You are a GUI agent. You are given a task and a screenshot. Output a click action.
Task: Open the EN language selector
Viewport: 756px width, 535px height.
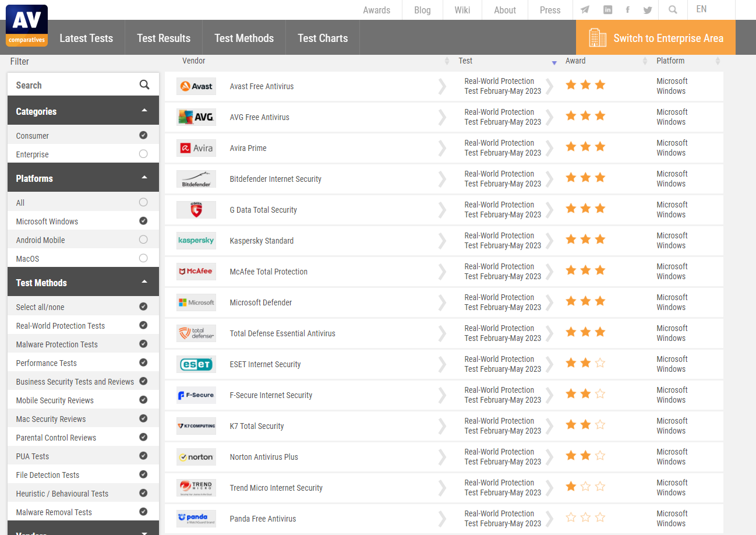(701, 9)
